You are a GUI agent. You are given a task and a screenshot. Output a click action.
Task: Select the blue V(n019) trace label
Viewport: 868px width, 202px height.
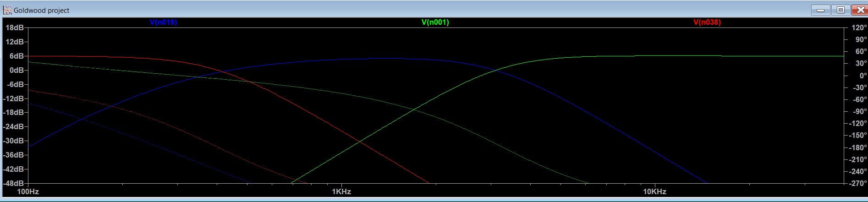point(163,22)
